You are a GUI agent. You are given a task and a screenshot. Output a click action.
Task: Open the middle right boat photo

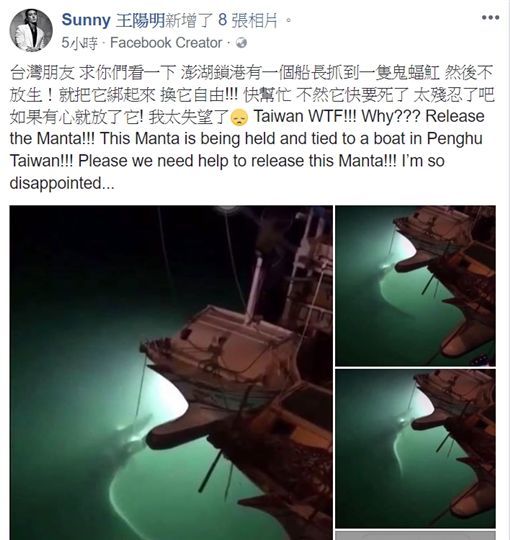coord(416,448)
